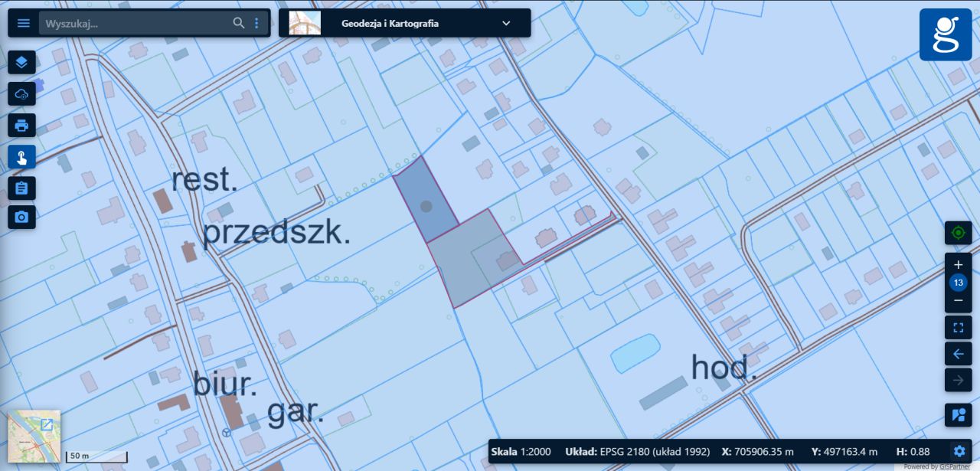This screenshot has width=980, height=471.
Task: Open the three-dot search options menu
Action: pos(257,22)
